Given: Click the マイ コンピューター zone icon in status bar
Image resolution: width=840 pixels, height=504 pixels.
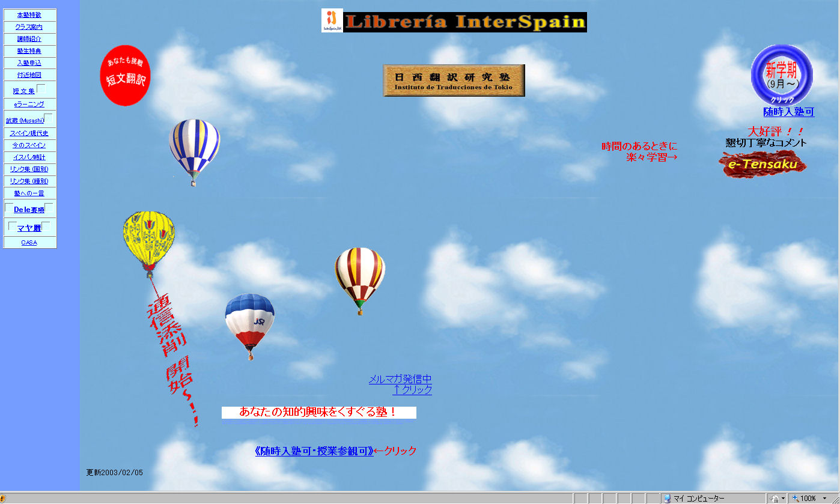Looking at the screenshot, I should [x=667, y=499].
